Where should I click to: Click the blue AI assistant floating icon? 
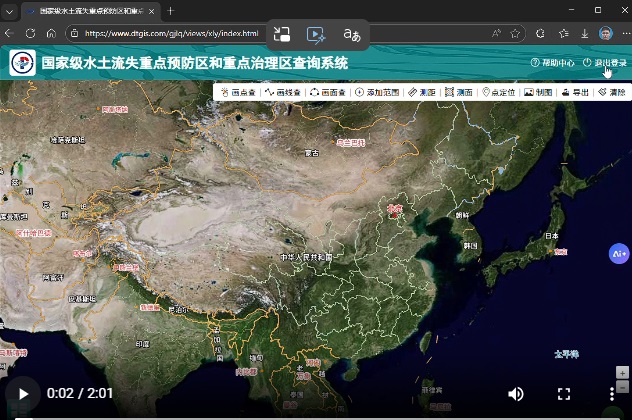click(618, 254)
